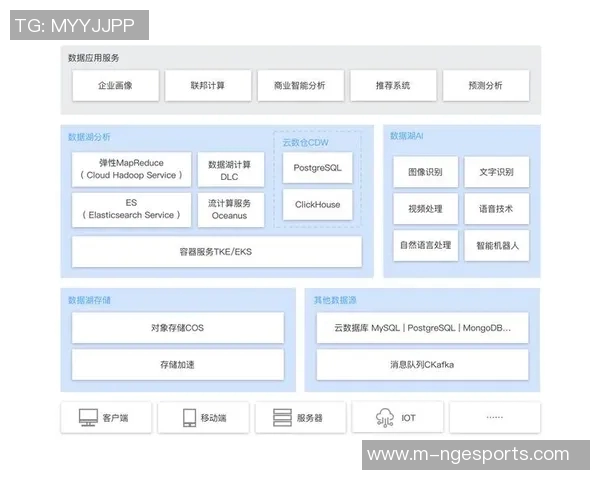Click the 数据湖计算 DLC box
Screen dimensions: 600x480
click(231, 169)
